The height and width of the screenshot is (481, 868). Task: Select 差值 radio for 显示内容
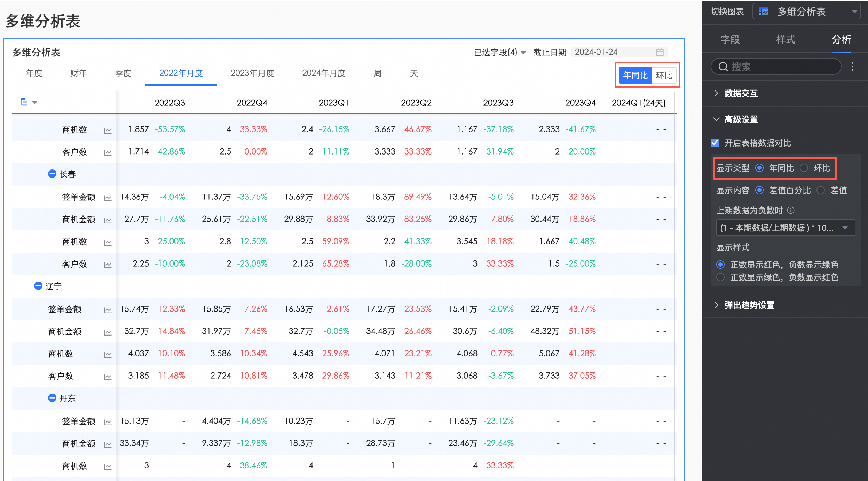[821, 190]
